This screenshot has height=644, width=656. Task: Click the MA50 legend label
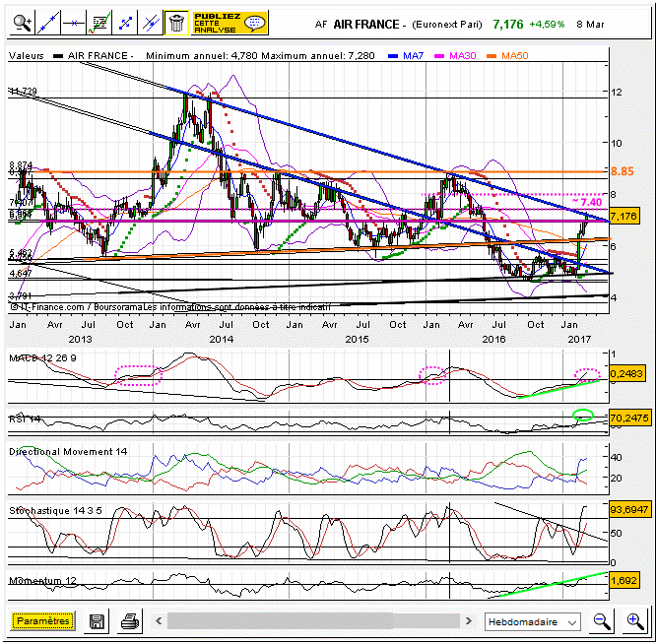[x=515, y=55]
